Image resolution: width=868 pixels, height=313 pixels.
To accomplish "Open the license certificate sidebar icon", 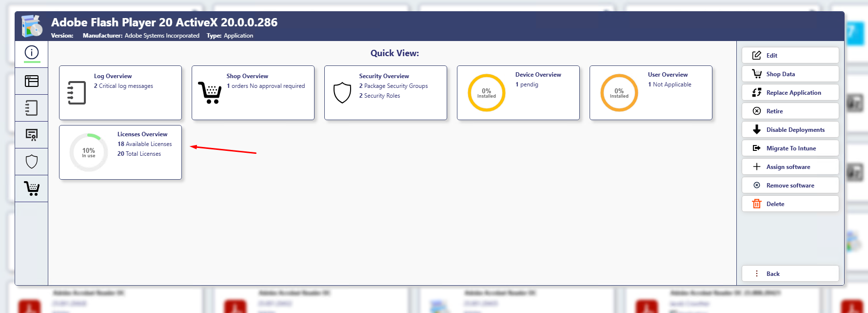I will click(x=32, y=135).
